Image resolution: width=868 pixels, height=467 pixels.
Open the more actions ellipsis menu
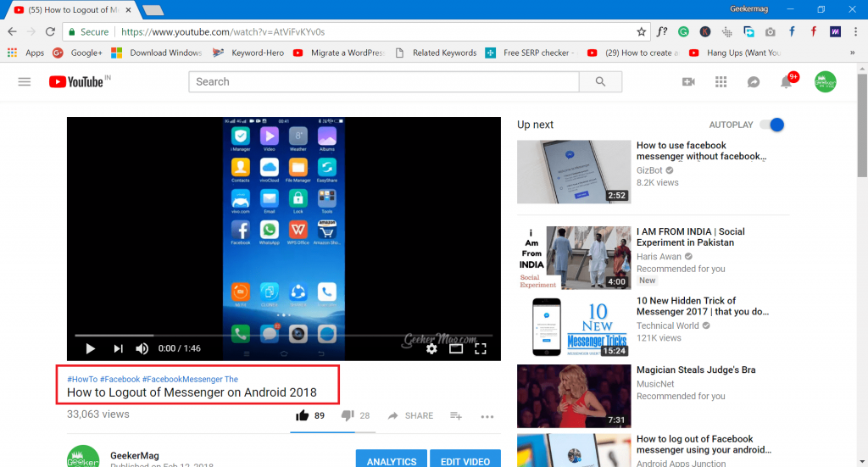click(487, 417)
